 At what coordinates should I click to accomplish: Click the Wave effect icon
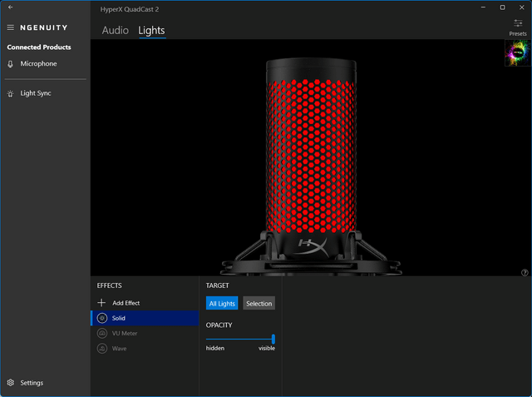pyautogui.click(x=102, y=349)
